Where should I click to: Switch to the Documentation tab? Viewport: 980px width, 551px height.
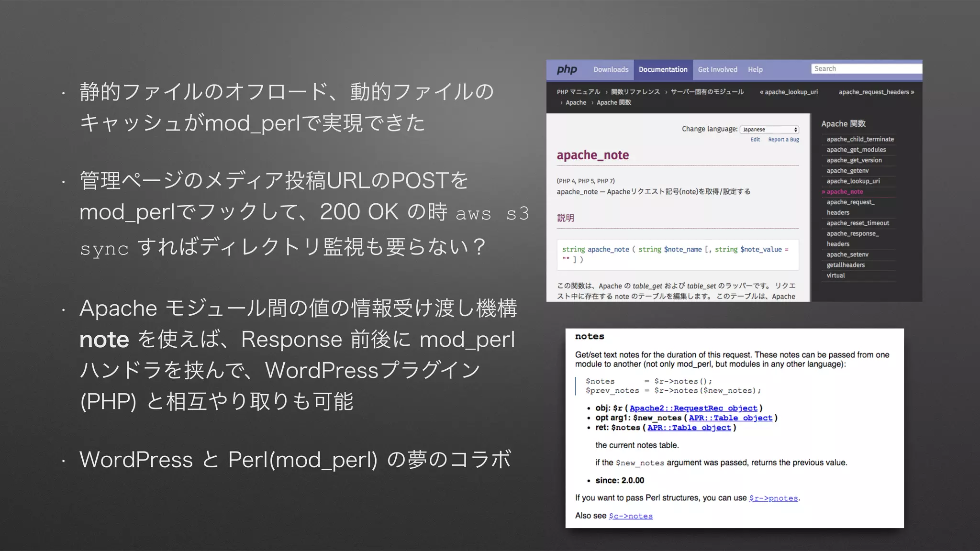[x=663, y=70]
